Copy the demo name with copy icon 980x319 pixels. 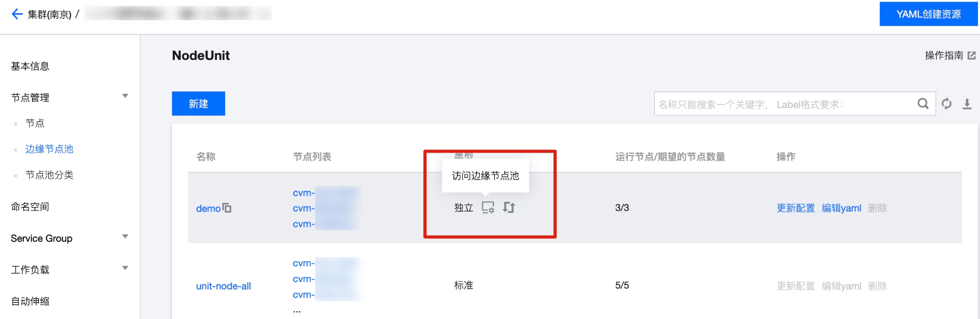click(x=227, y=208)
